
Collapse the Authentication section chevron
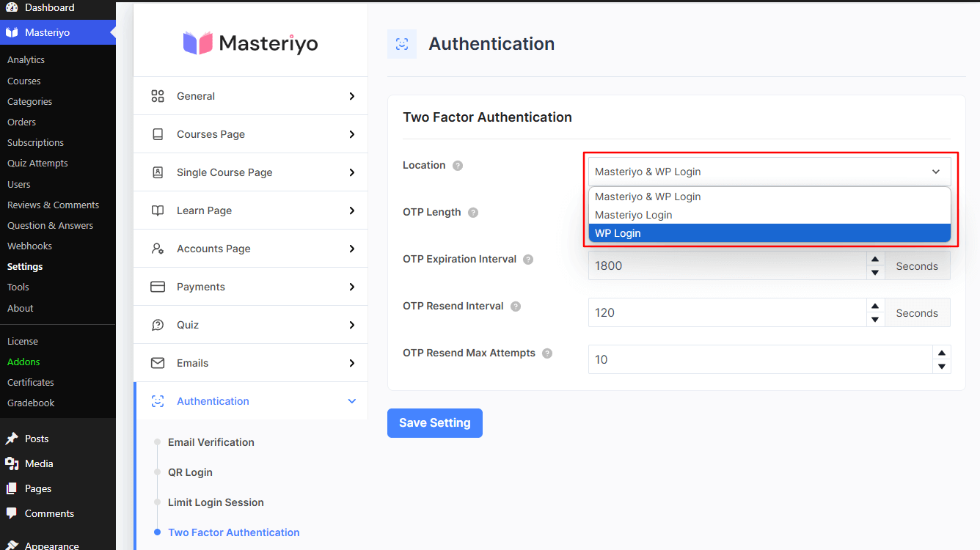(x=352, y=401)
